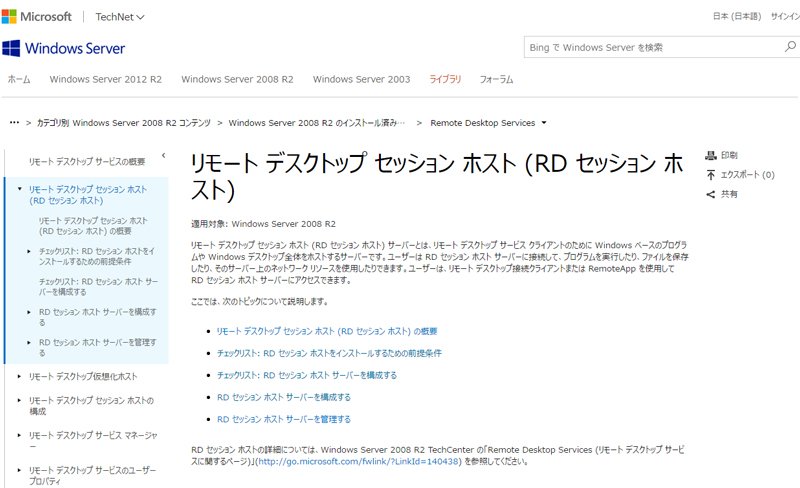Select sidebar リモート デスクトップ セッション ホスト (RD セッション ホスト)
The width and height of the screenshot is (800, 488).
(x=88, y=195)
